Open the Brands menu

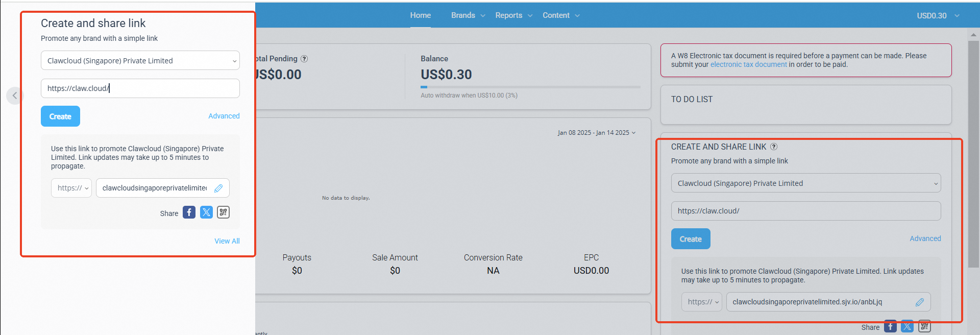tap(468, 15)
